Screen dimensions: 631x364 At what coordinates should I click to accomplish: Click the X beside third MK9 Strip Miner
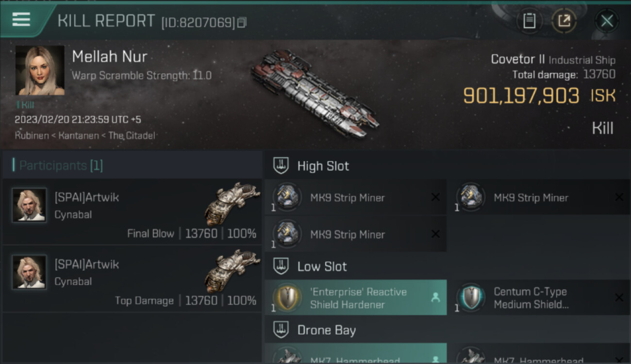pyautogui.click(x=435, y=234)
